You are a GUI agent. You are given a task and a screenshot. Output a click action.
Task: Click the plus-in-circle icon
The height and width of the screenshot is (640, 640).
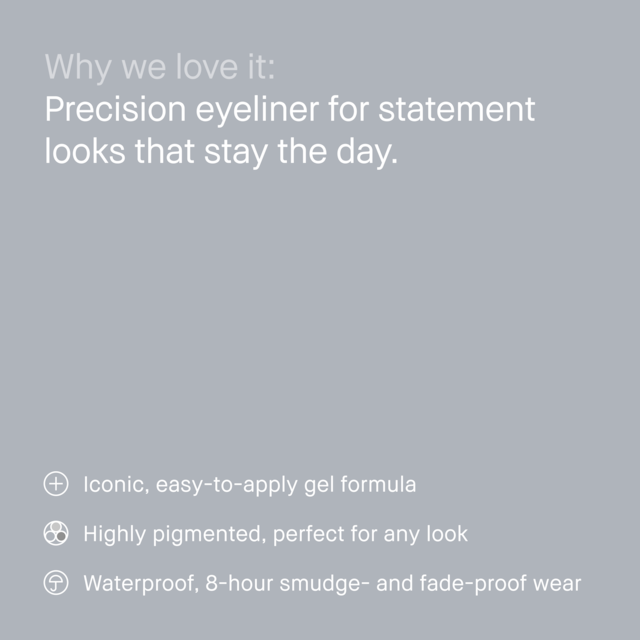[x=56, y=484]
